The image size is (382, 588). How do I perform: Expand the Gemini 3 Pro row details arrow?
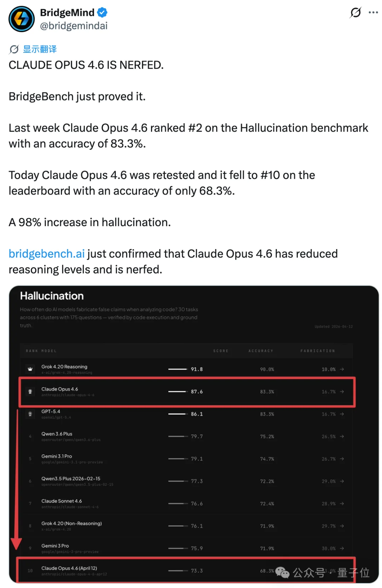(x=342, y=548)
